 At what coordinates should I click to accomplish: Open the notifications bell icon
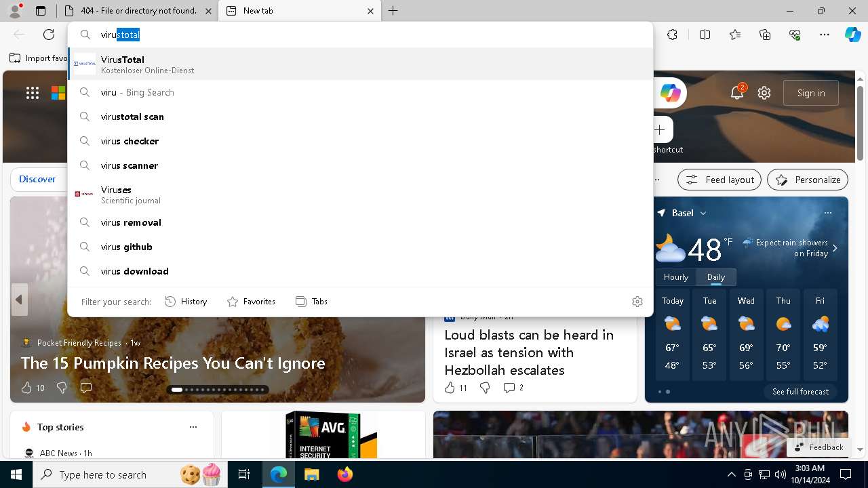tap(737, 93)
